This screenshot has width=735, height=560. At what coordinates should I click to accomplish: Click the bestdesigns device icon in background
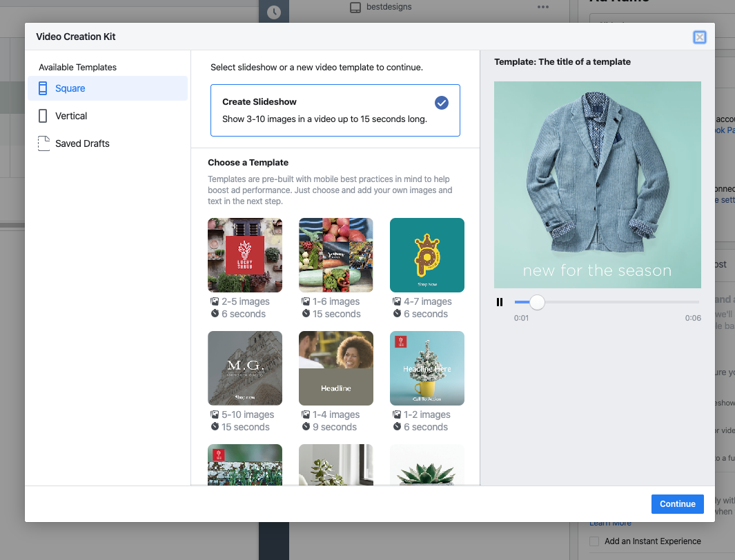[355, 7]
